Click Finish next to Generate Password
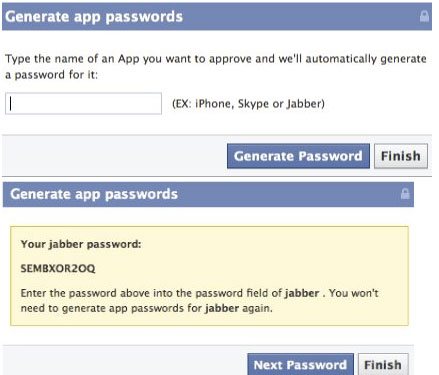439x375 pixels. click(401, 156)
